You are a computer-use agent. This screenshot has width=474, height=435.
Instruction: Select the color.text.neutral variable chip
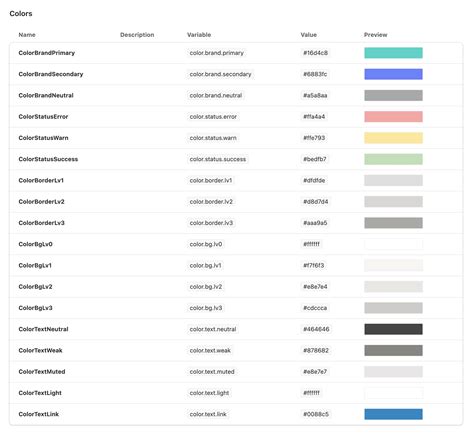click(213, 329)
